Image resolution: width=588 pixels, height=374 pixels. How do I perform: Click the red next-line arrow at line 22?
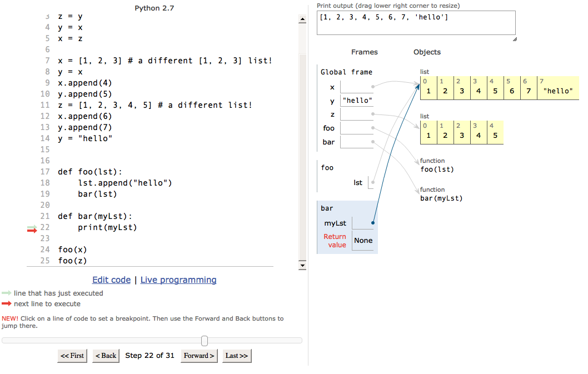(x=32, y=230)
